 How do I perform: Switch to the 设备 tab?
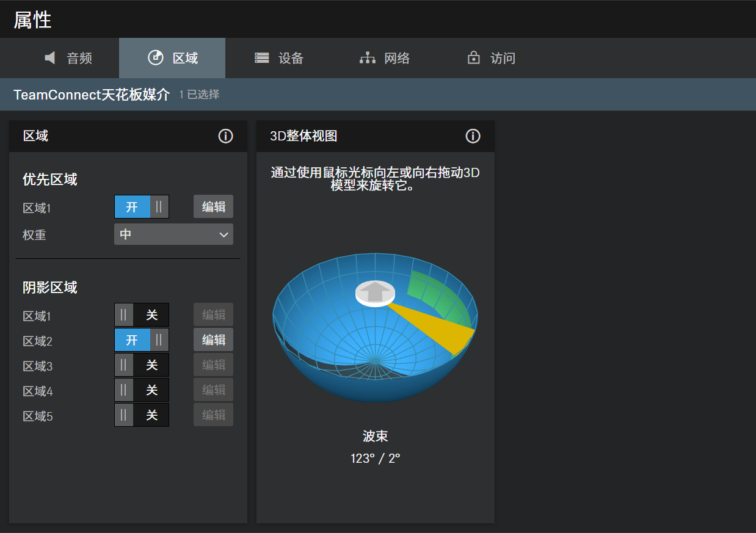click(278, 58)
